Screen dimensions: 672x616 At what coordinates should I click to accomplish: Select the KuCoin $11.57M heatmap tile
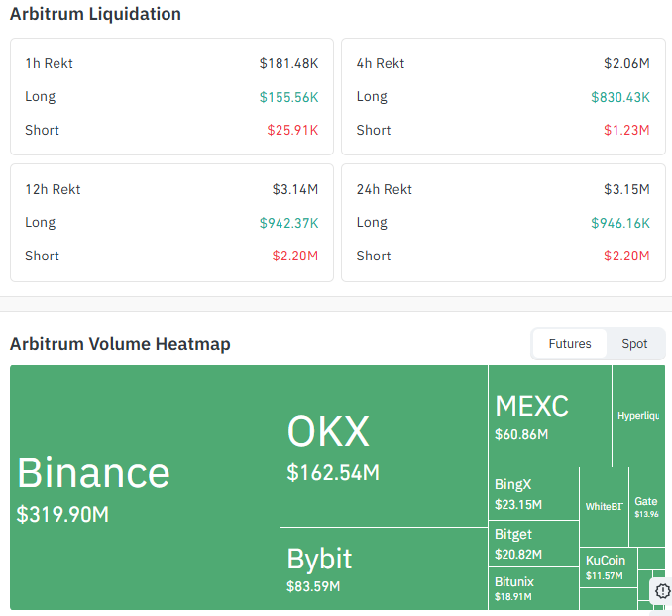coord(609,567)
